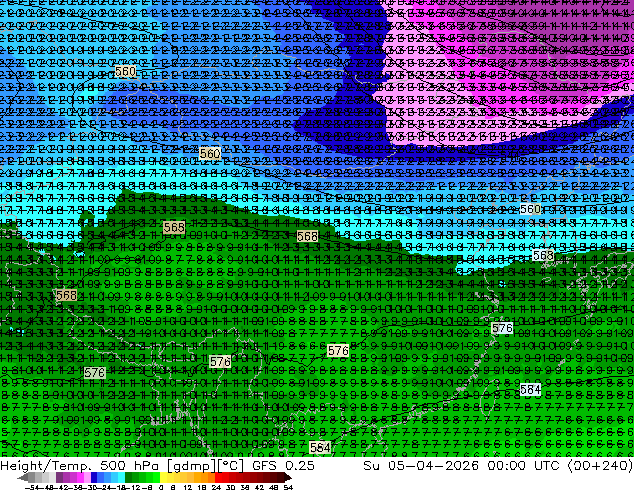The image size is (634, 490).
Task: Click the 'Height/Temp.' title text
Action: click(x=45, y=466)
